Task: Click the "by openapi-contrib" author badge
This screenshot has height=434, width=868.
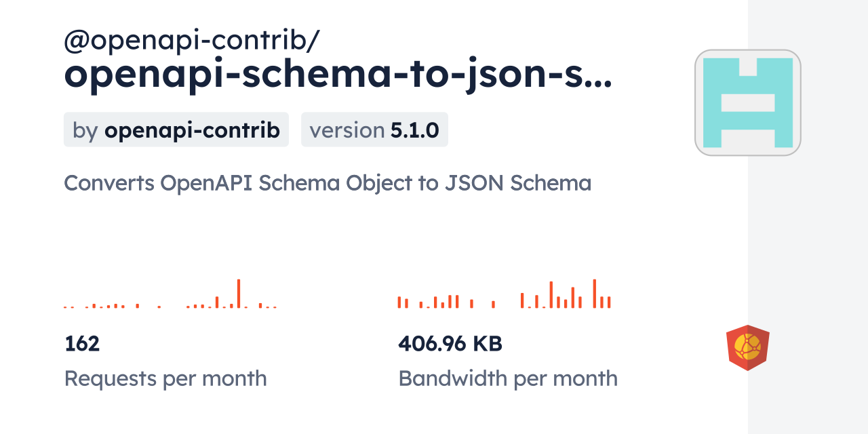Action: click(x=176, y=130)
